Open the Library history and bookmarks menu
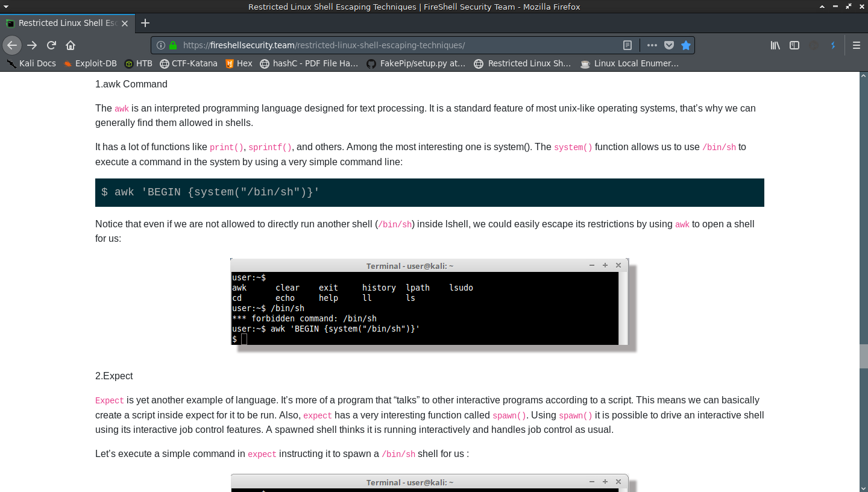 click(x=776, y=45)
